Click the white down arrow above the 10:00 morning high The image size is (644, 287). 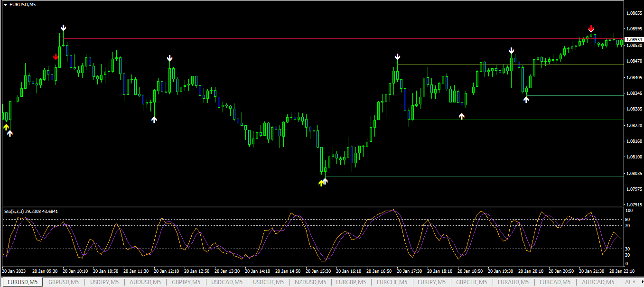(x=64, y=28)
